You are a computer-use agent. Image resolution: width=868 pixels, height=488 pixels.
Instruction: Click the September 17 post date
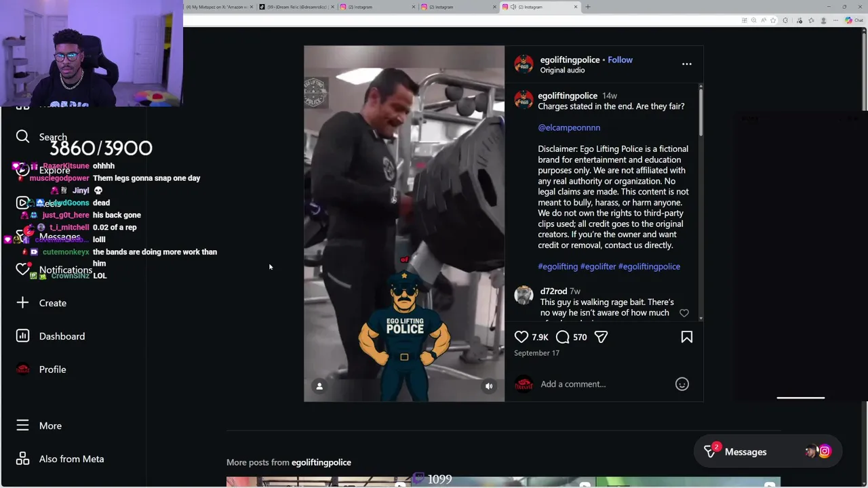tap(536, 353)
